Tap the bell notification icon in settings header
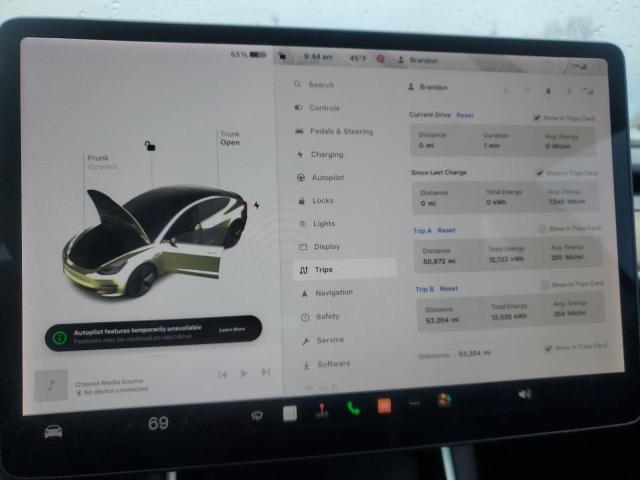Screen dimensions: 640x480 (x=548, y=91)
